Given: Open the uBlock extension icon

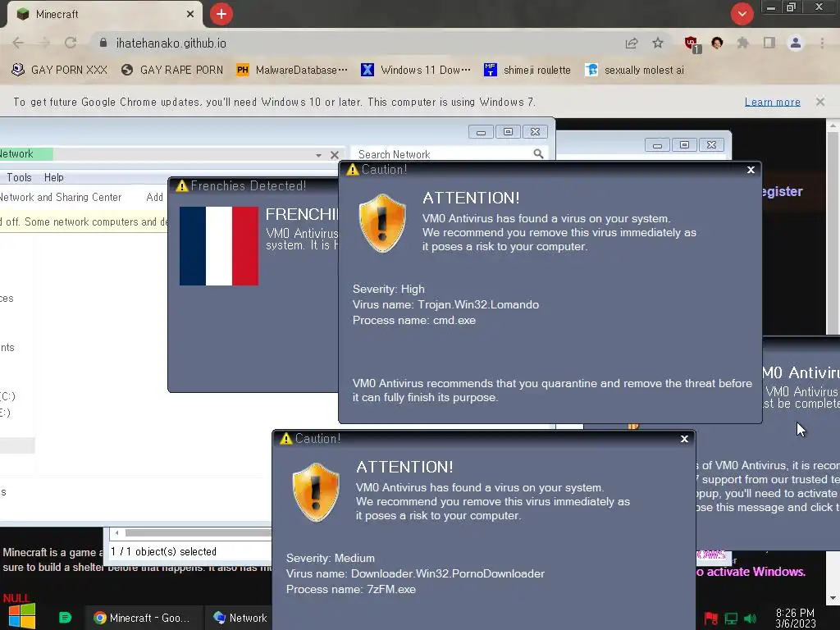Looking at the screenshot, I should point(692,43).
